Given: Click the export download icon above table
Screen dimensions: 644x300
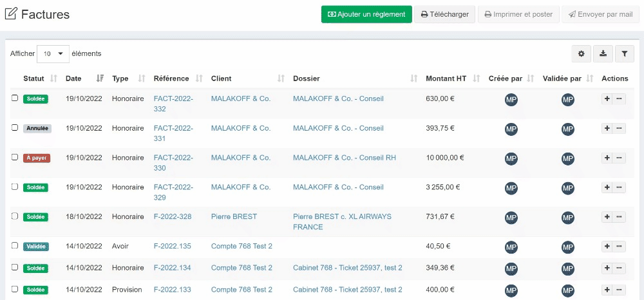Looking at the screenshot, I should (603, 54).
